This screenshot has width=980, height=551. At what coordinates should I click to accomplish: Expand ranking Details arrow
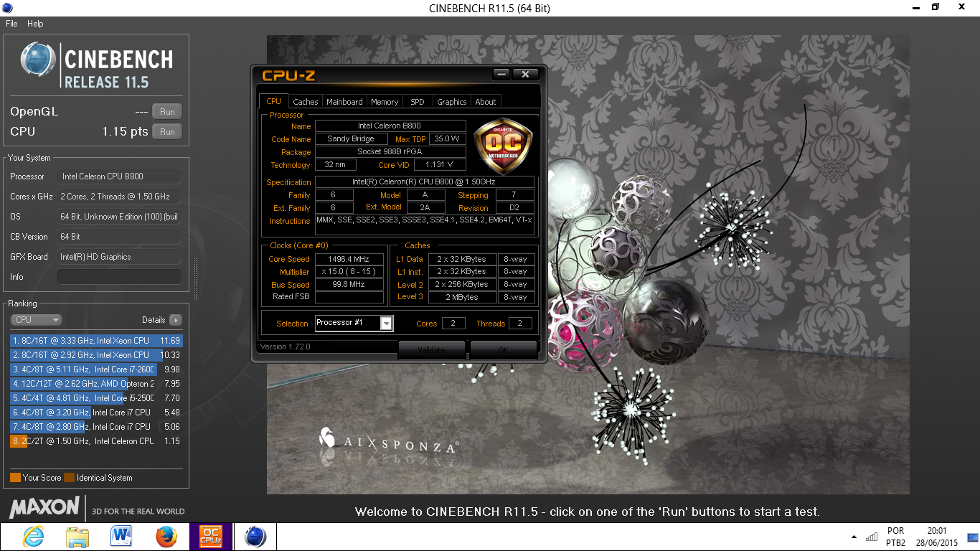click(x=176, y=320)
